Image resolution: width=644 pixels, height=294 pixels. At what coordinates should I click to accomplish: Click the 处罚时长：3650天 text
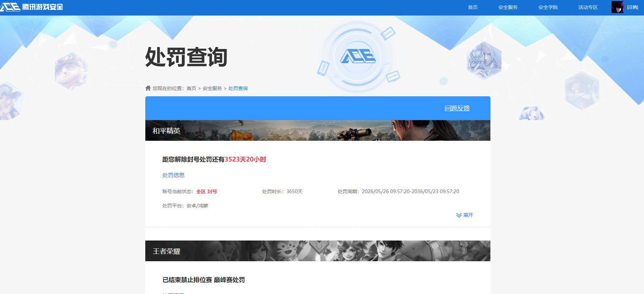(x=282, y=192)
